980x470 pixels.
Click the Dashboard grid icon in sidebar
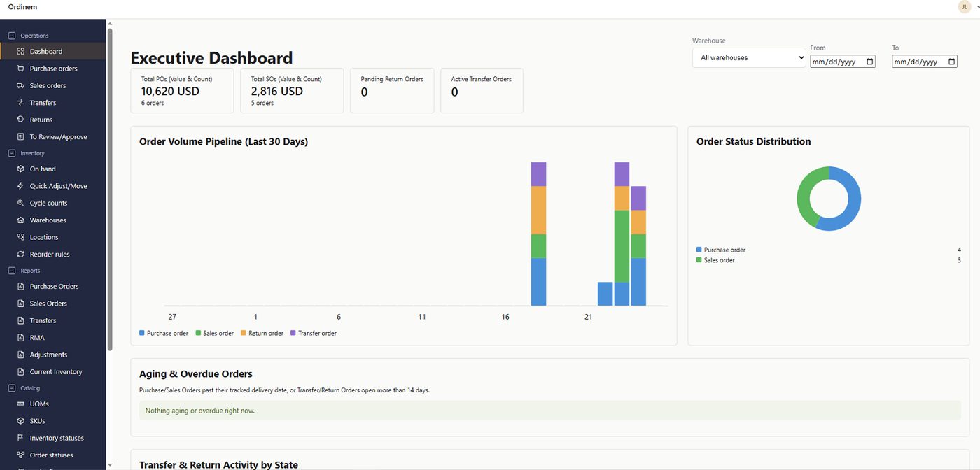tap(21, 52)
